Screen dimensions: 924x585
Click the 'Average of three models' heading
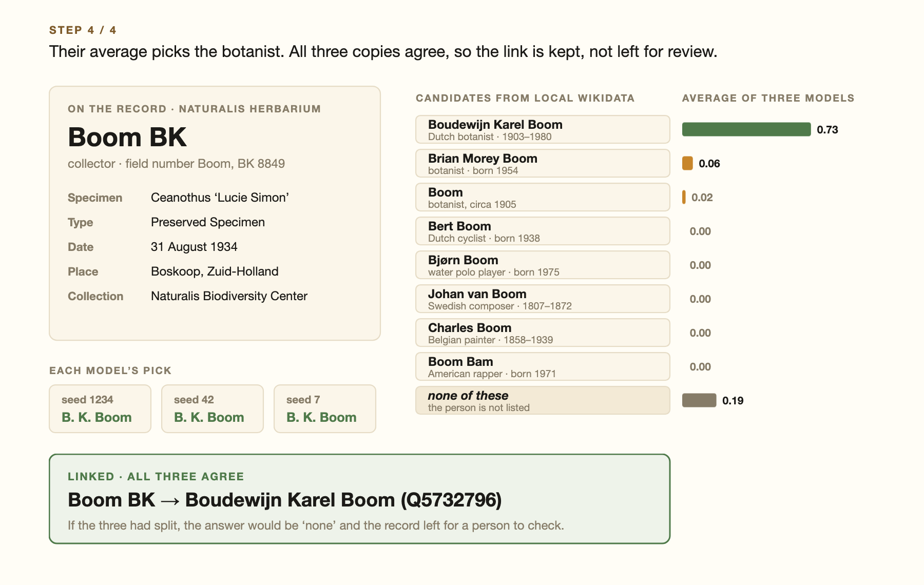[768, 98]
